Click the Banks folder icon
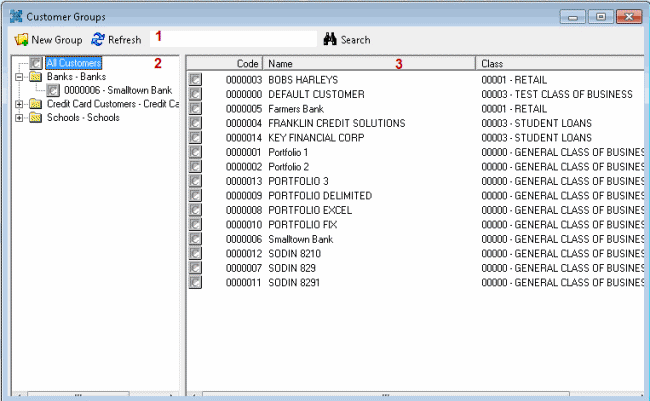Screen dimensions: 650x401 tap(36, 77)
